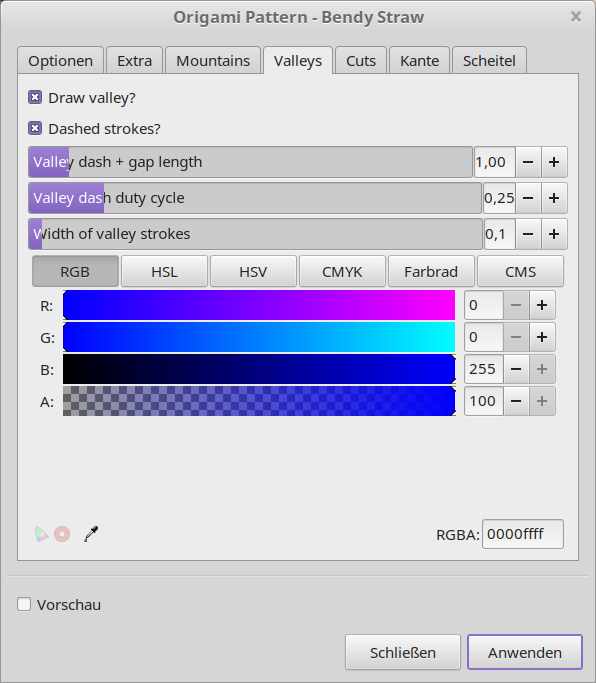
Task: Click the Valley dash + gap length slider
Action: tap(251, 162)
